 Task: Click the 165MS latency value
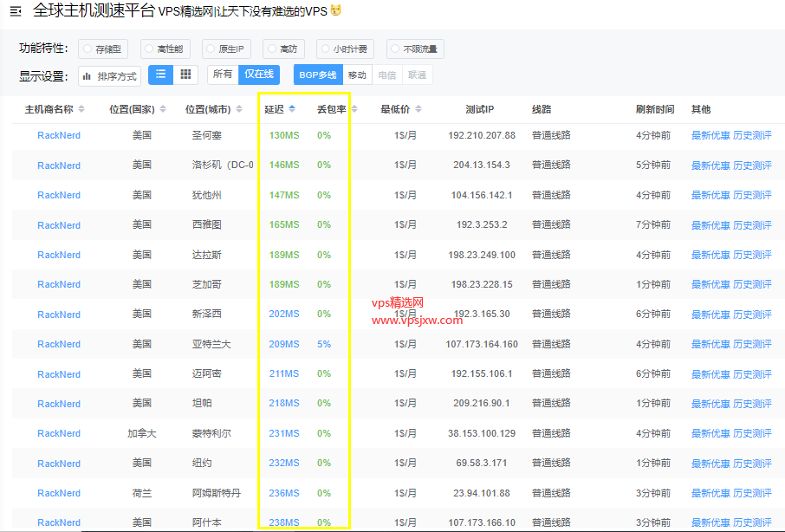(x=284, y=224)
